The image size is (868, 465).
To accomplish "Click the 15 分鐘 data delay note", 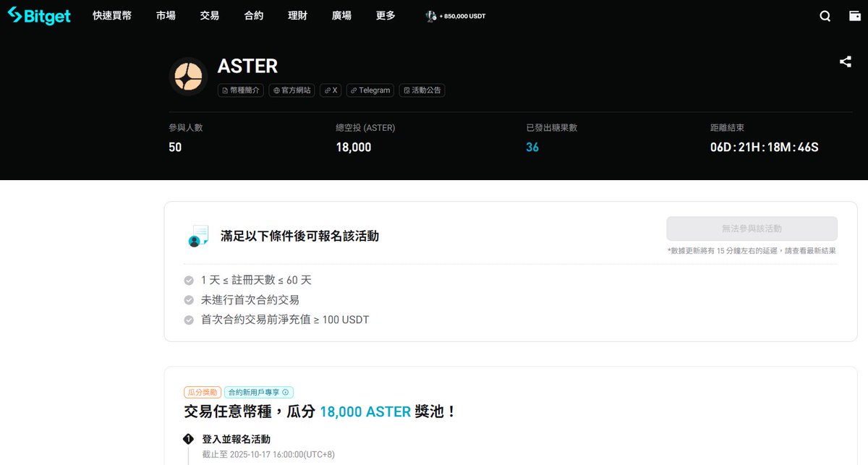I will tap(752, 251).
